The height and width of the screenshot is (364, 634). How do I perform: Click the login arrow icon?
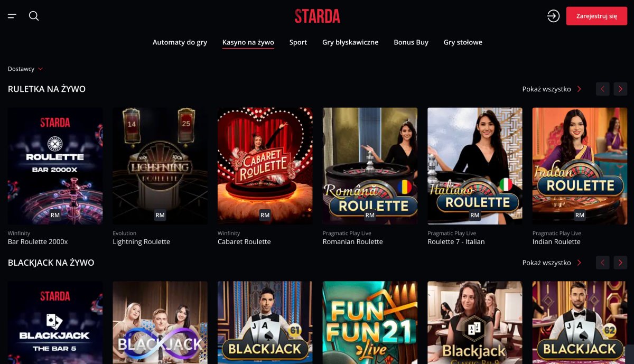point(553,16)
